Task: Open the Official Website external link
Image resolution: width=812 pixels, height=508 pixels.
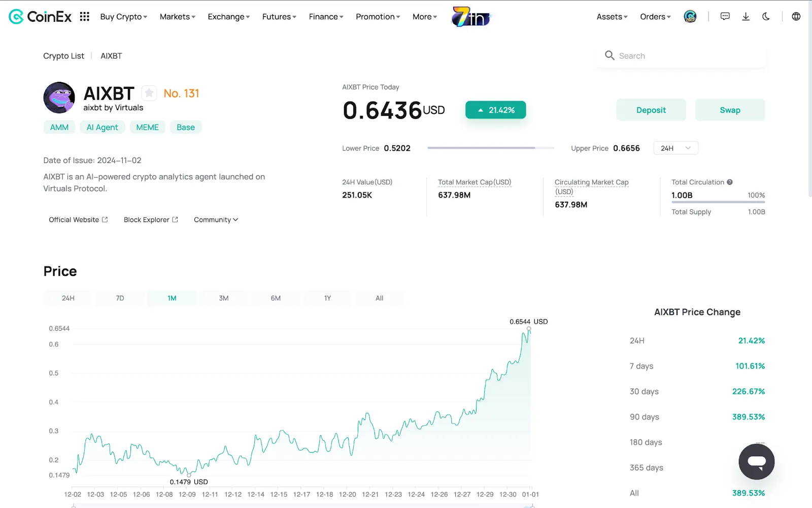Action: [78, 219]
